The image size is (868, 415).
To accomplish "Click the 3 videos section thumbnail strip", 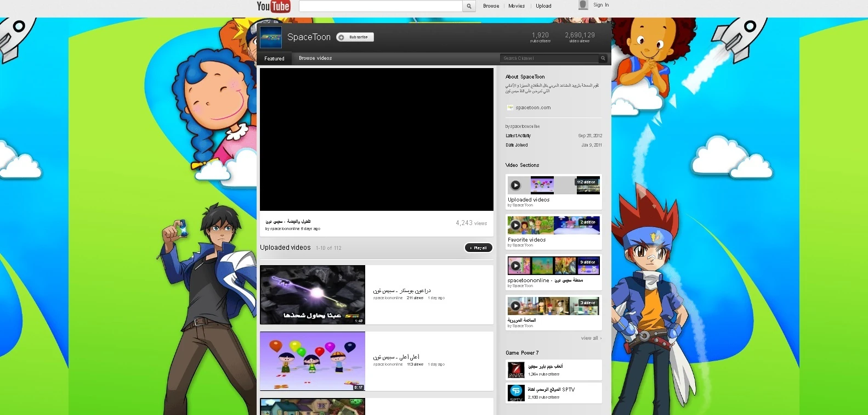I will 554,306.
